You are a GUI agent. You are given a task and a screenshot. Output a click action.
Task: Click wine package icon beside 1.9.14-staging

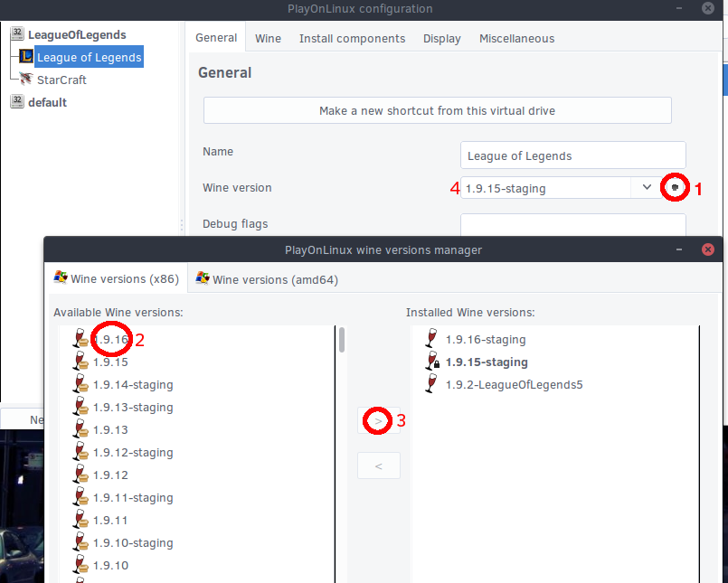[80, 383]
